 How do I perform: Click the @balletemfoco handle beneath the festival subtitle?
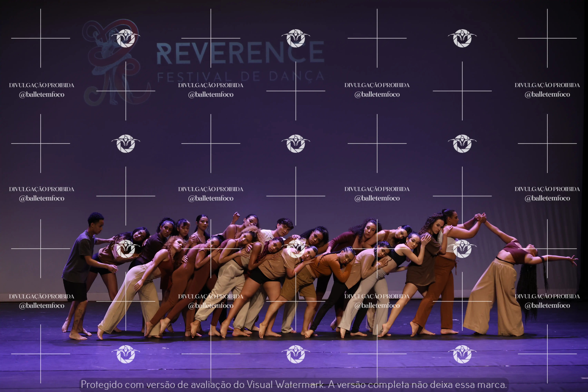point(211,94)
